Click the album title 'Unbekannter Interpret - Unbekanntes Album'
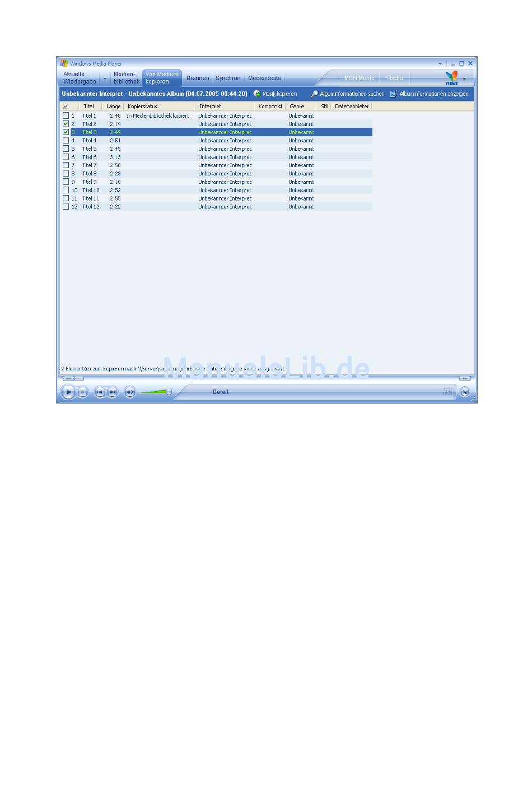The height and width of the screenshot is (797, 532). coord(155,94)
